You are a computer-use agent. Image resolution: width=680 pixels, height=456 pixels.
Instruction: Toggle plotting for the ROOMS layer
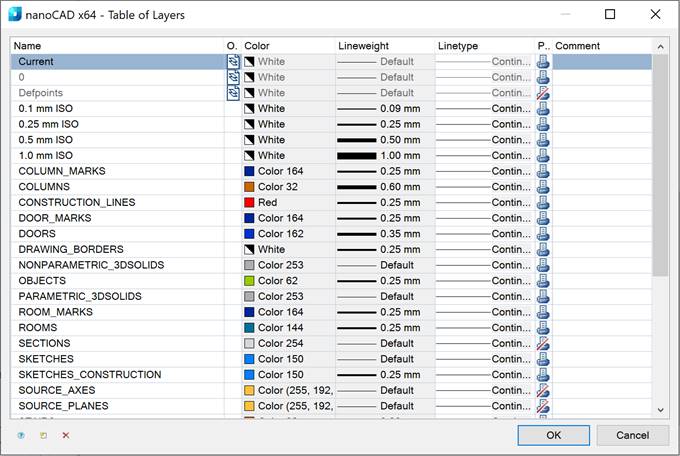point(543,328)
